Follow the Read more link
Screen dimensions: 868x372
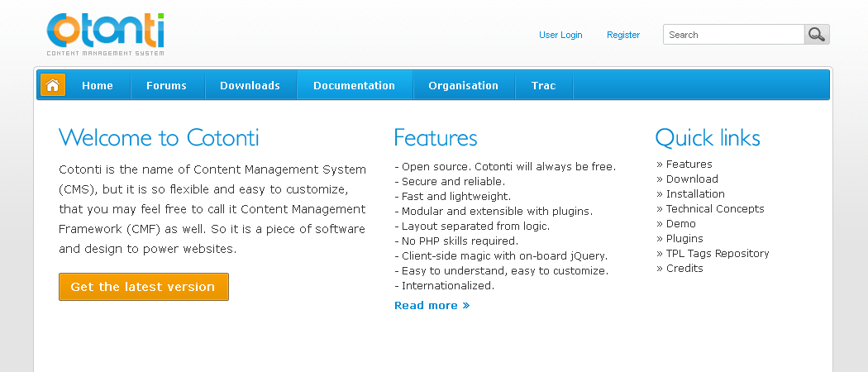tap(432, 306)
